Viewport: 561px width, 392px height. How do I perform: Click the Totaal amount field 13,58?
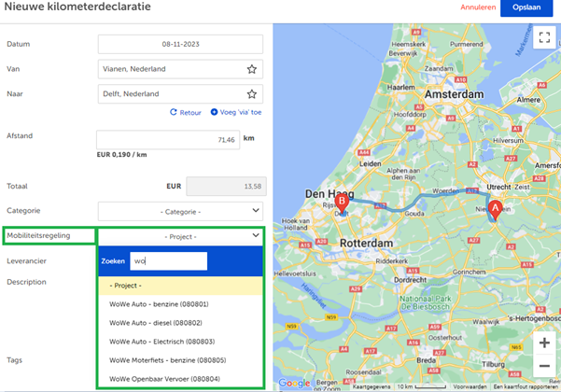pos(226,187)
